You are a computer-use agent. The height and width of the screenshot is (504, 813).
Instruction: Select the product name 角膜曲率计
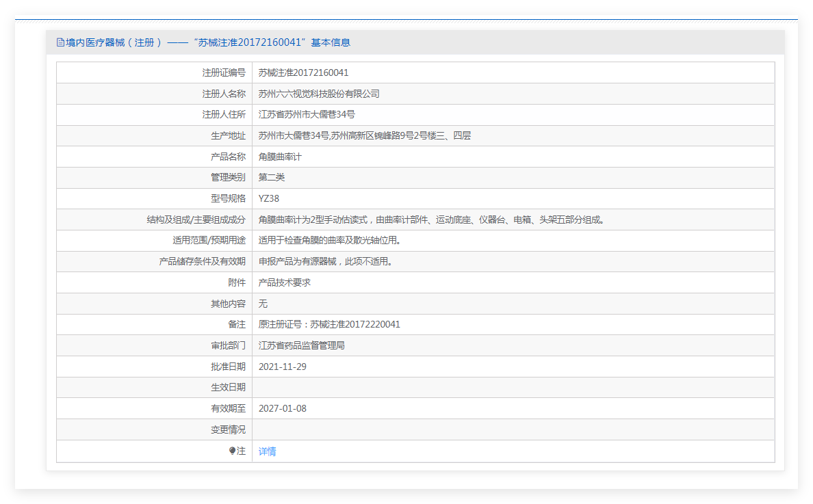click(x=280, y=157)
